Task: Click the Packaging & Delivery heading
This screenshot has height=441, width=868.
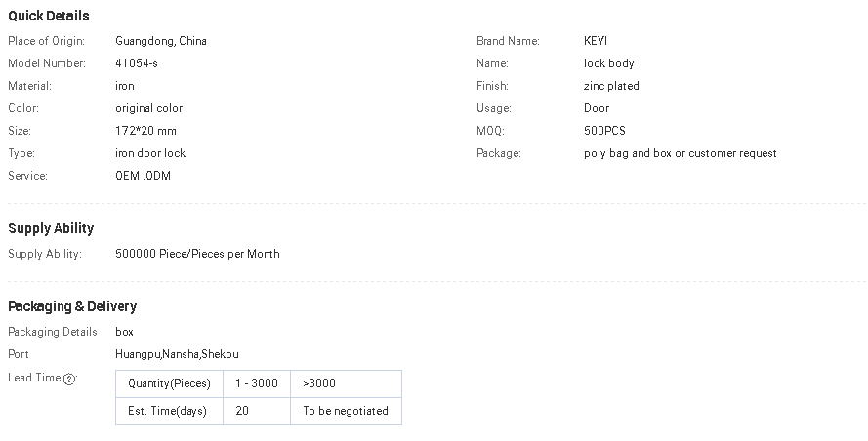Action: point(72,306)
